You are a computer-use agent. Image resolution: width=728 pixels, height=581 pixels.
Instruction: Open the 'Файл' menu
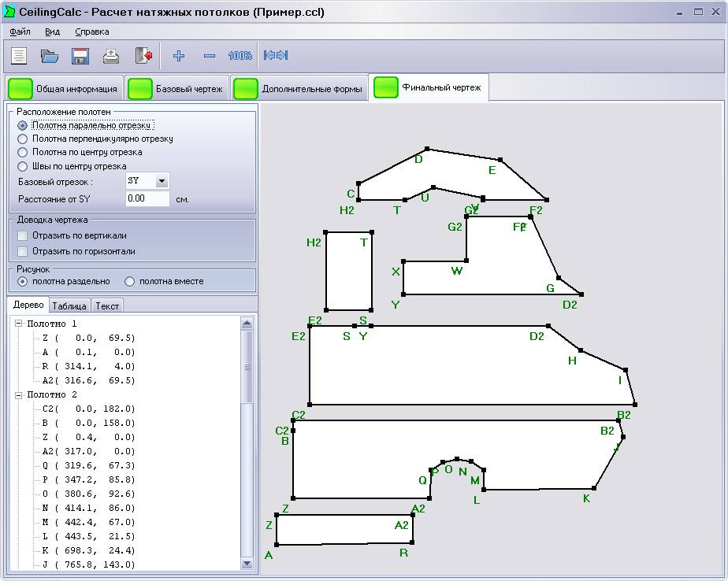pyautogui.click(x=20, y=31)
